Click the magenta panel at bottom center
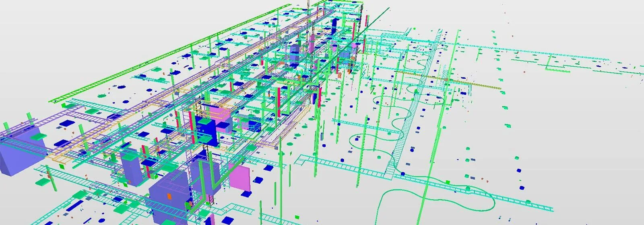644x225 pixels. 240,177
